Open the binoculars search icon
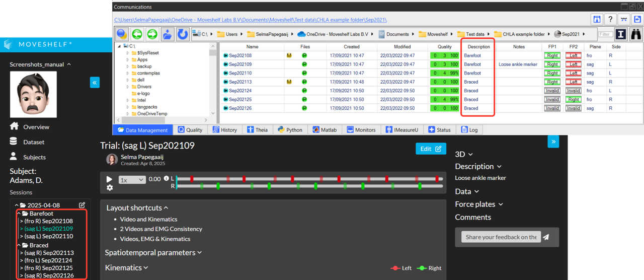The width and height of the screenshot is (644, 280). (636, 34)
